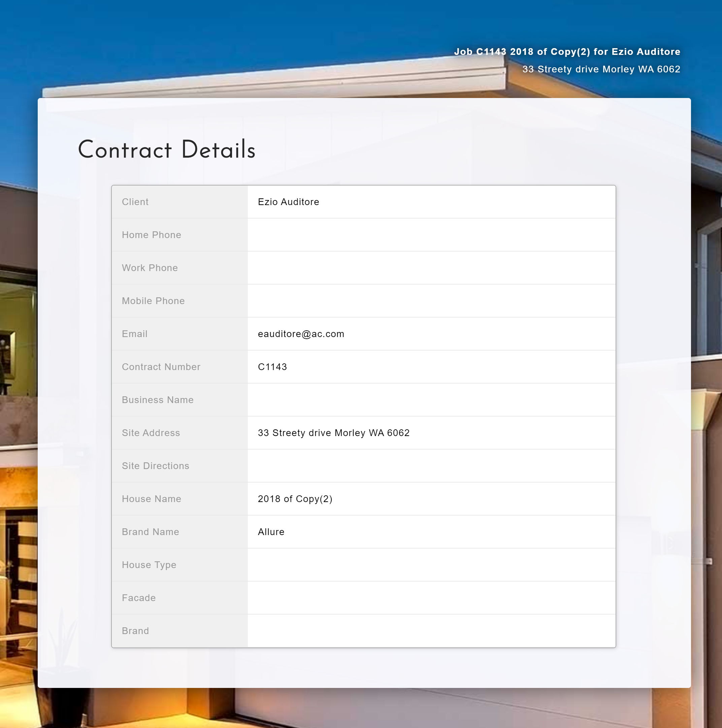Click the contract number value C1143
This screenshot has width=722, height=728.
272,367
